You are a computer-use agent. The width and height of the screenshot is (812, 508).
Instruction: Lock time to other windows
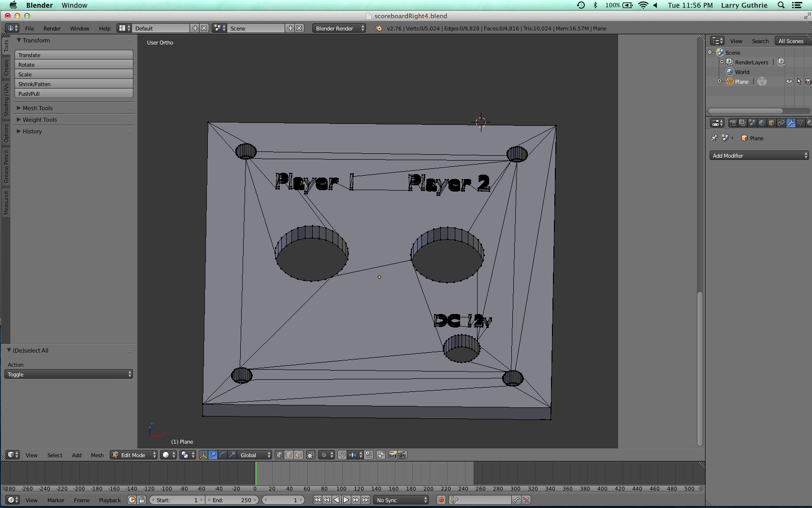[x=142, y=500]
